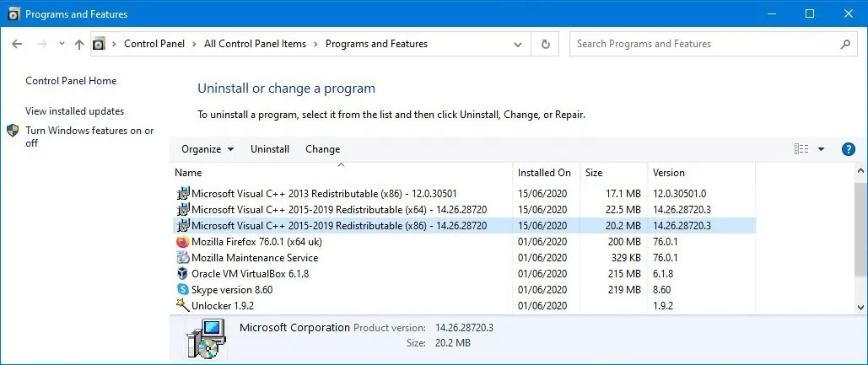The image size is (868, 365).
Task: Sort by the Version column header
Action: [x=701, y=173]
